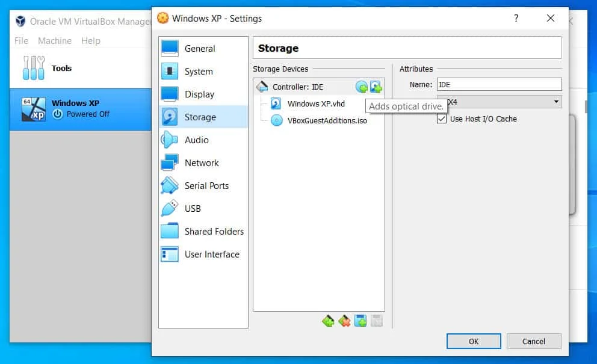
Task: Click the IDE controller chip icon
Action: pos(262,87)
